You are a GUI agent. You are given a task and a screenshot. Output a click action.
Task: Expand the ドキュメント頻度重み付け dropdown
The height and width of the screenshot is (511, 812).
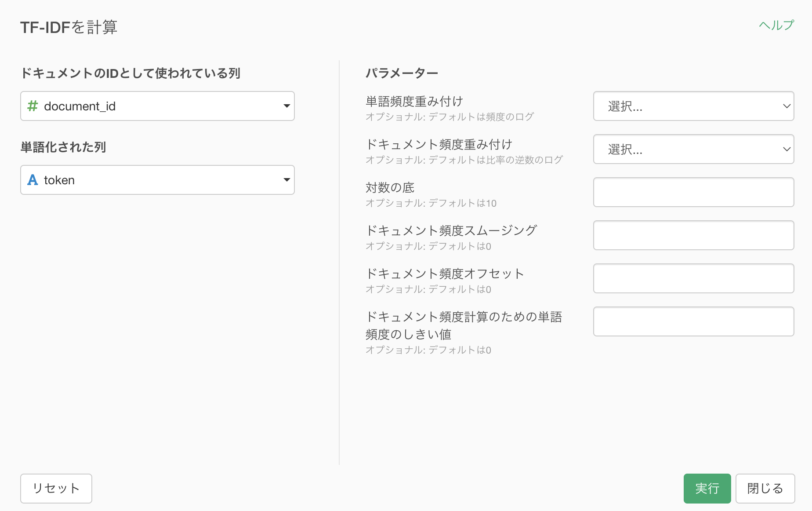(693, 149)
